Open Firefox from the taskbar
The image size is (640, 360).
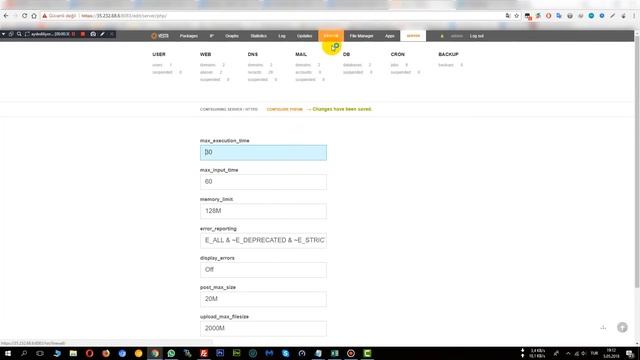pyautogui.click(x=106, y=353)
